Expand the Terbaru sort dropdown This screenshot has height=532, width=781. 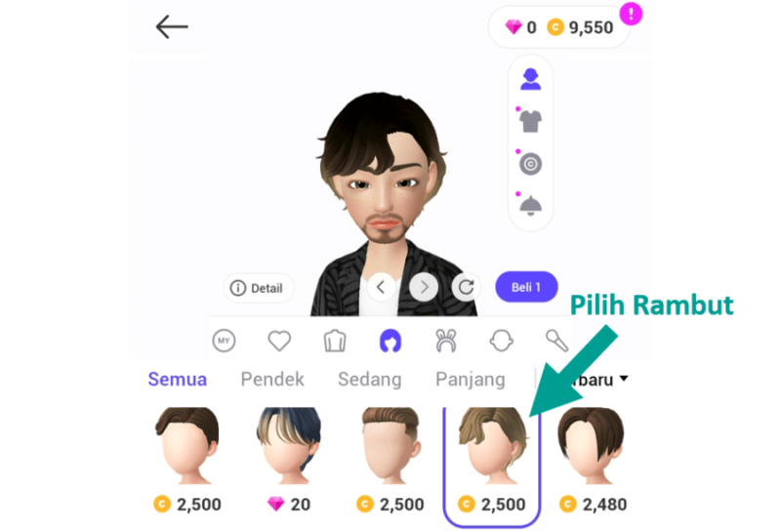596,380
